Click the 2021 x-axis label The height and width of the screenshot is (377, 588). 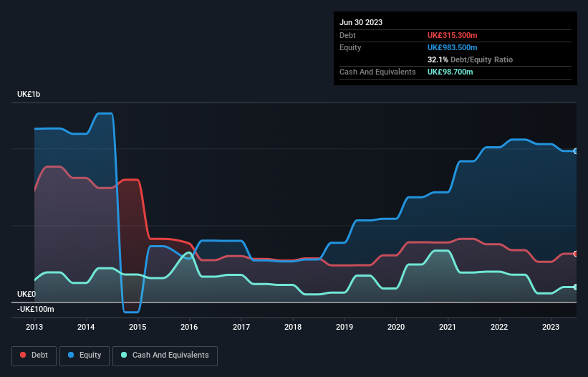[x=448, y=327]
